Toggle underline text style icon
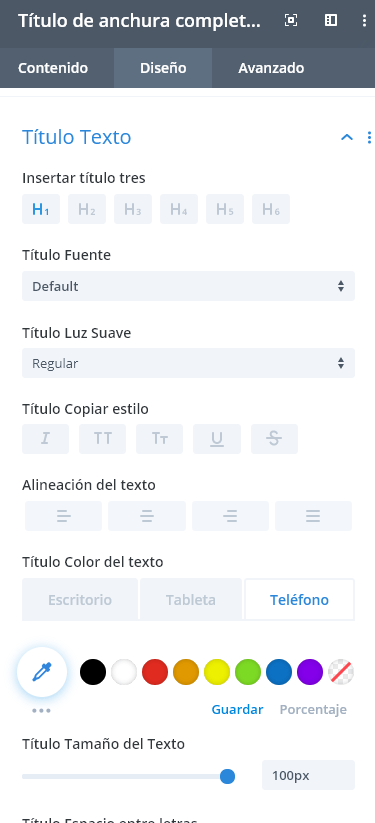Image resolution: width=375 pixels, height=823 pixels. click(217, 439)
